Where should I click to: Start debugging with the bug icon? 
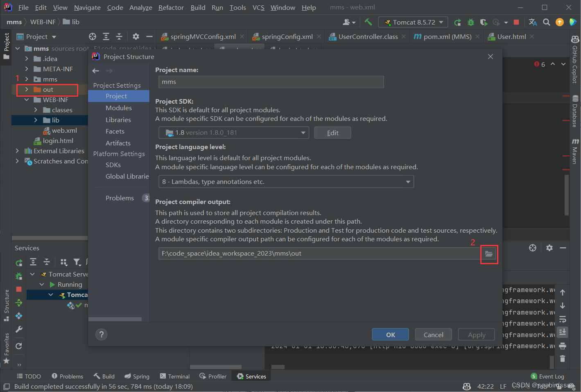coord(471,22)
